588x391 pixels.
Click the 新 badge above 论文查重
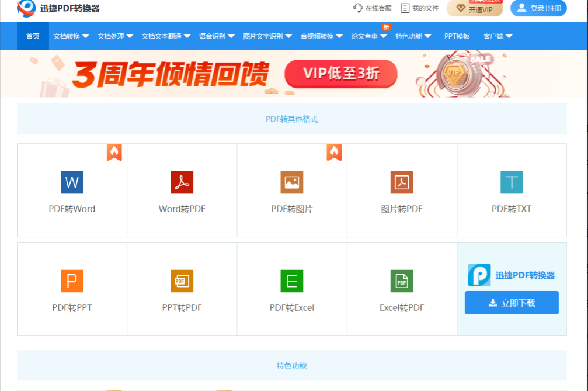click(x=386, y=27)
